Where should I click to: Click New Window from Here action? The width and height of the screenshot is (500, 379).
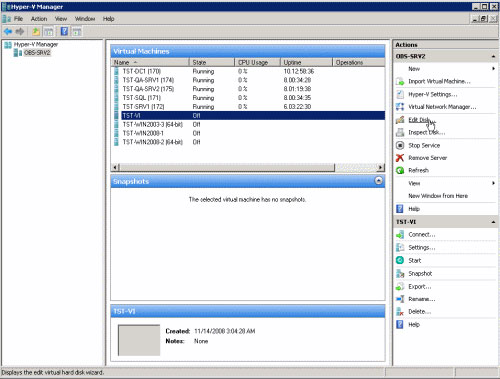pyautogui.click(x=438, y=196)
